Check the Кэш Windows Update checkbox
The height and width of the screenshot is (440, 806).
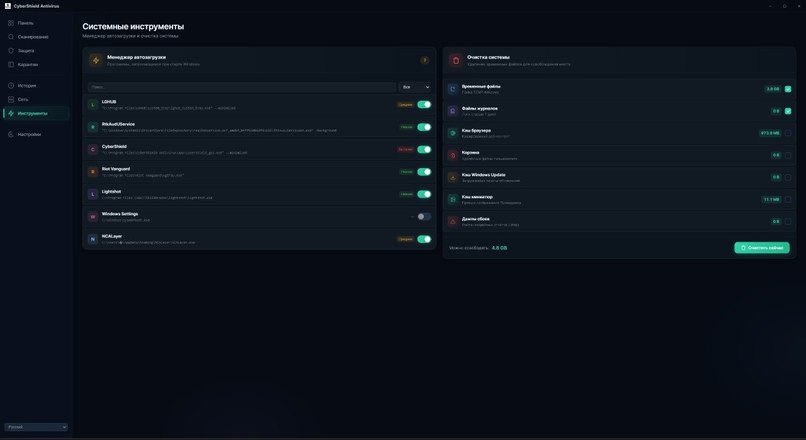pyautogui.click(x=788, y=177)
